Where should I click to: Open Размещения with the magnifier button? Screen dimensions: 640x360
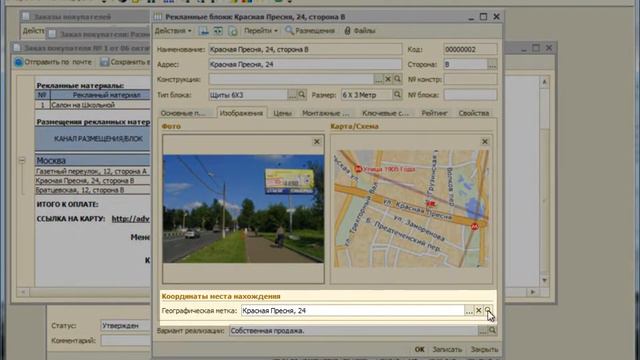(x=310, y=31)
